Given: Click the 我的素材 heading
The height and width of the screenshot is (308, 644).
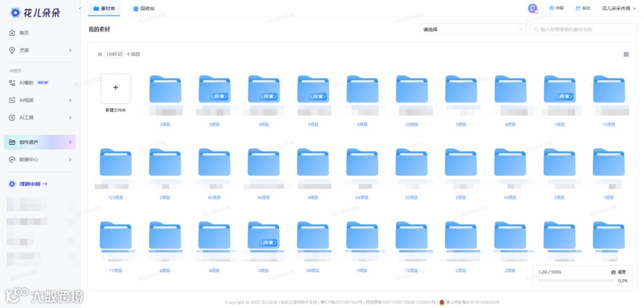Looking at the screenshot, I should [x=100, y=30].
